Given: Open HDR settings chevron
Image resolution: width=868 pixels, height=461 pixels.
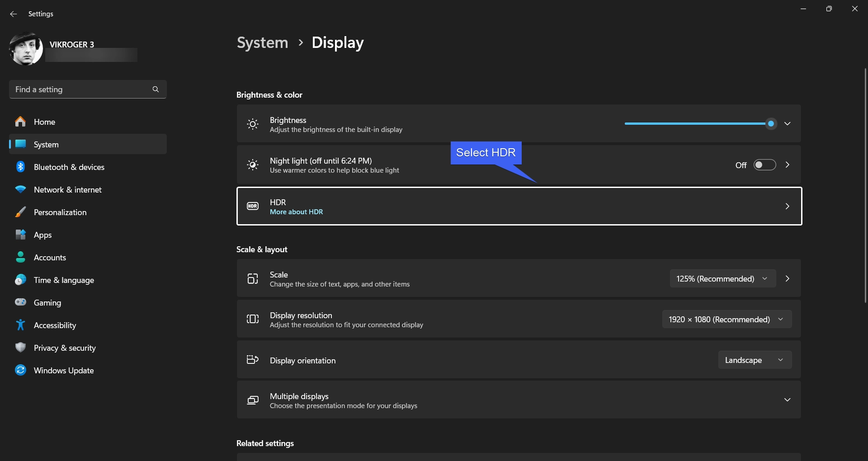Looking at the screenshot, I should tap(787, 206).
